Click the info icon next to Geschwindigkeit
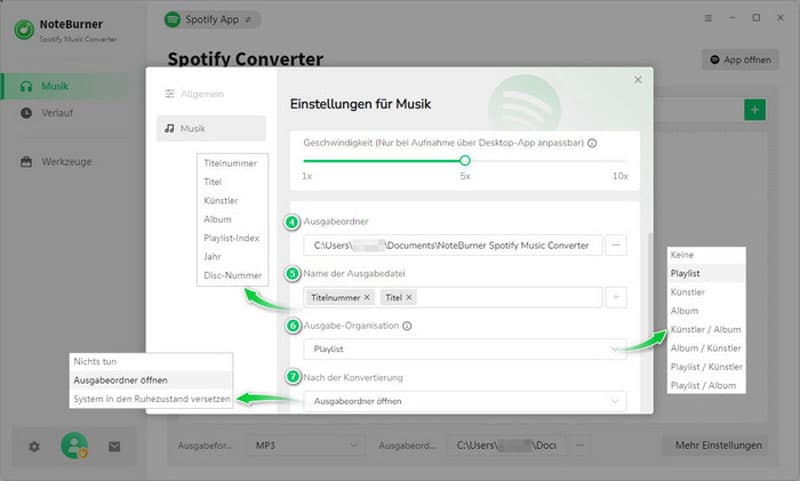 click(x=592, y=143)
